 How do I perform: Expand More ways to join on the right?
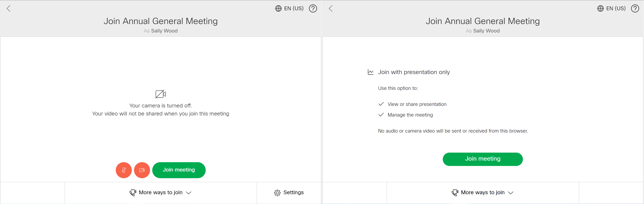(x=483, y=192)
